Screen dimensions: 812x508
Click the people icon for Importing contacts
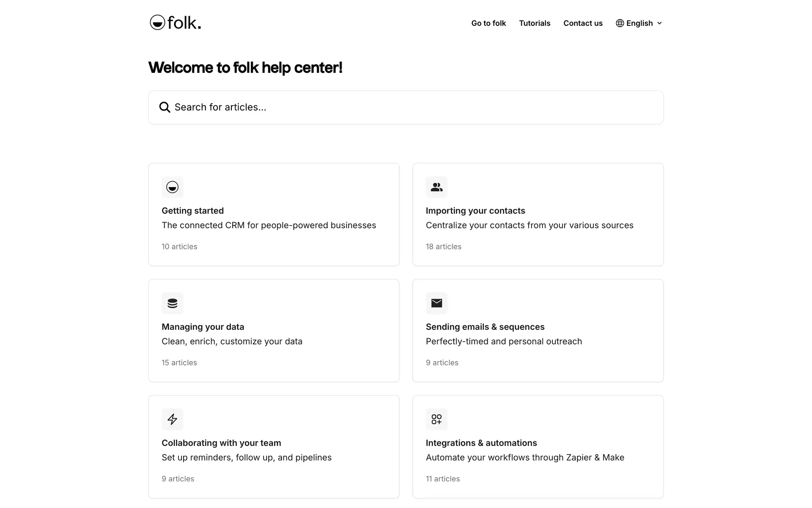coord(436,187)
